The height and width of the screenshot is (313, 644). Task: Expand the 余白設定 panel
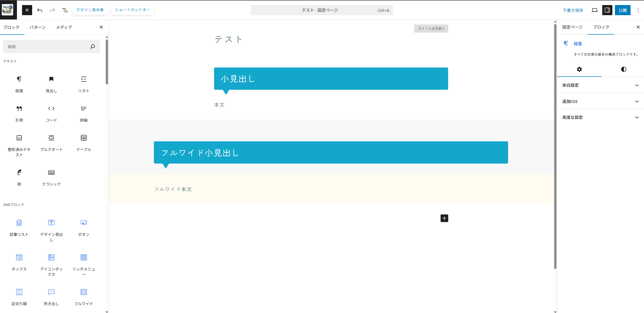coord(600,85)
